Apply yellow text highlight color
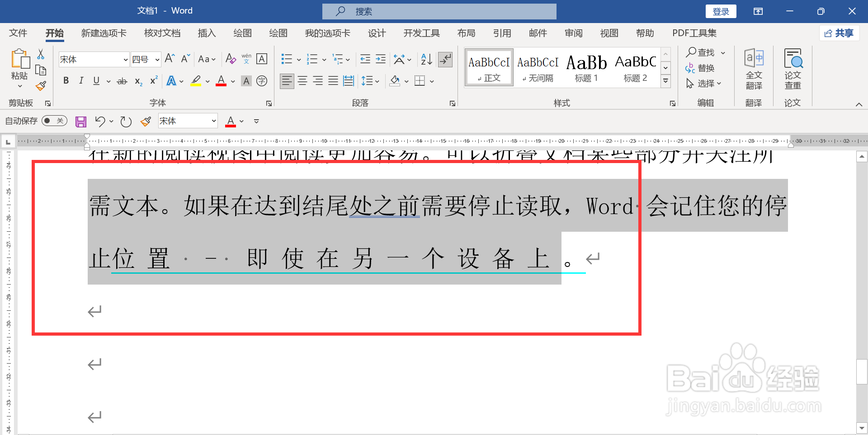 coord(196,81)
